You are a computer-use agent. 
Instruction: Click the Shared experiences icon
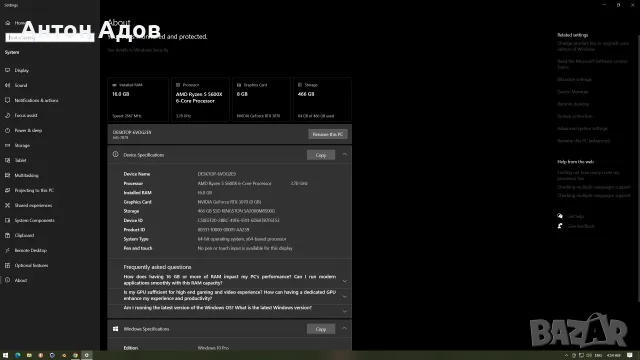(7, 205)
